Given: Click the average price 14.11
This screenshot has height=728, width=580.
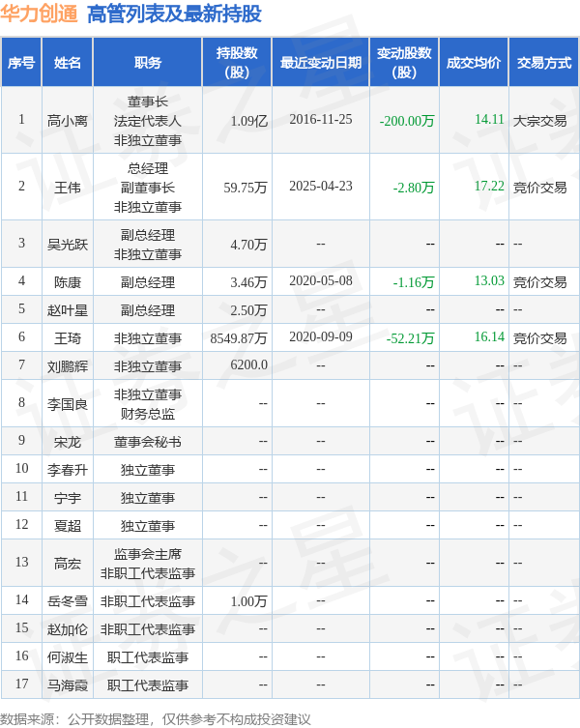Looking at the screenshot, I should coord(489,119).
